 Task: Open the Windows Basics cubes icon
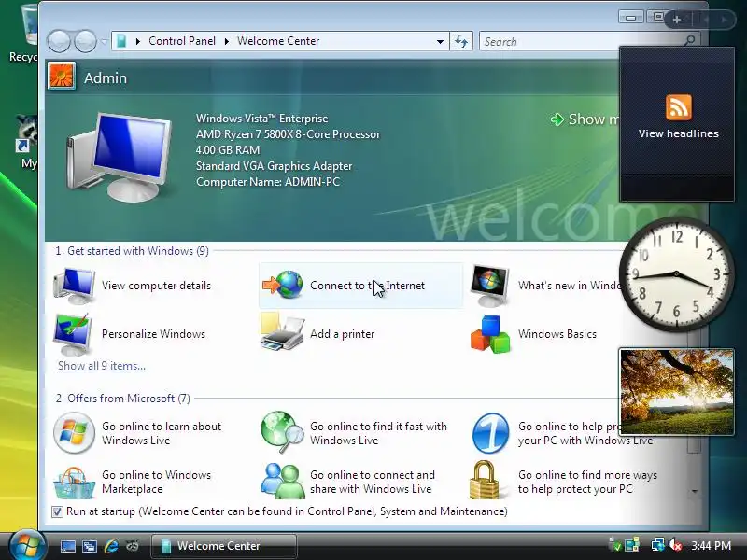point(490,334)
